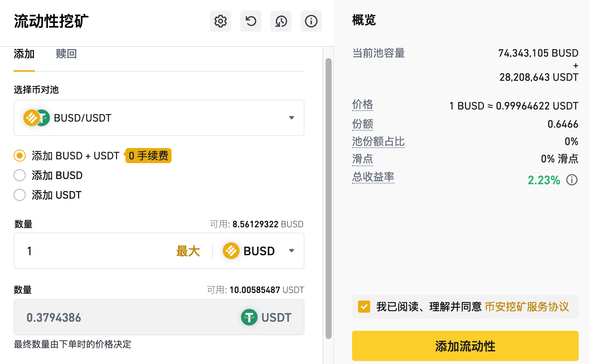Click the 最大 max amount button

tap(188, 251)
